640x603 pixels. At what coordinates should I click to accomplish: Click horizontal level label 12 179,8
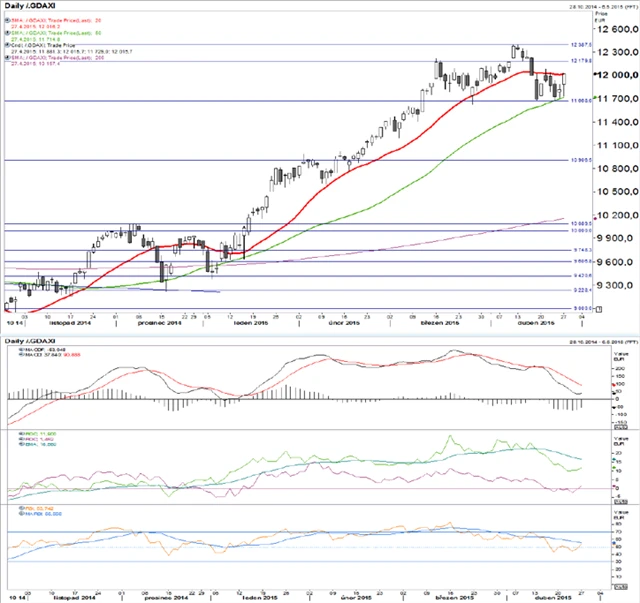point(581,61)
